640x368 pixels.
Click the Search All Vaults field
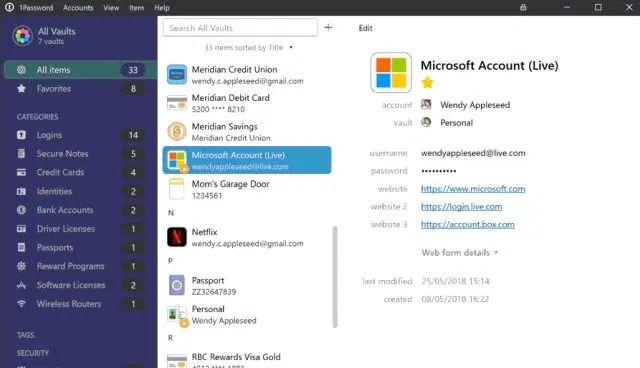(x=240, y=28)
